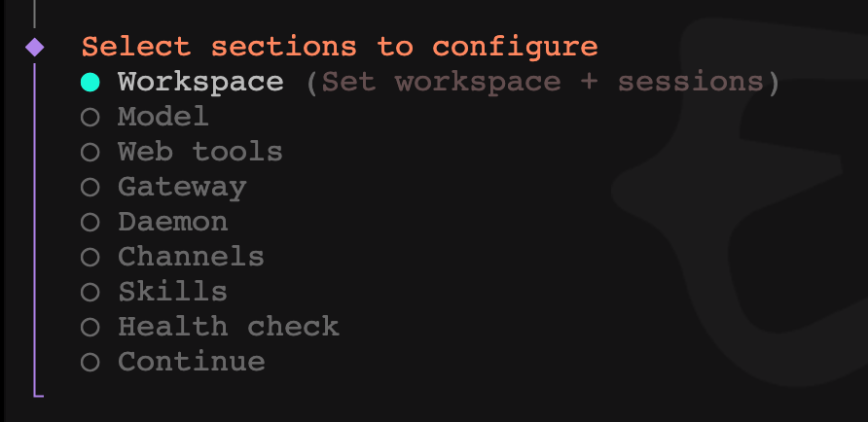Choose the circle next to Daemon

tap(90, 223)
